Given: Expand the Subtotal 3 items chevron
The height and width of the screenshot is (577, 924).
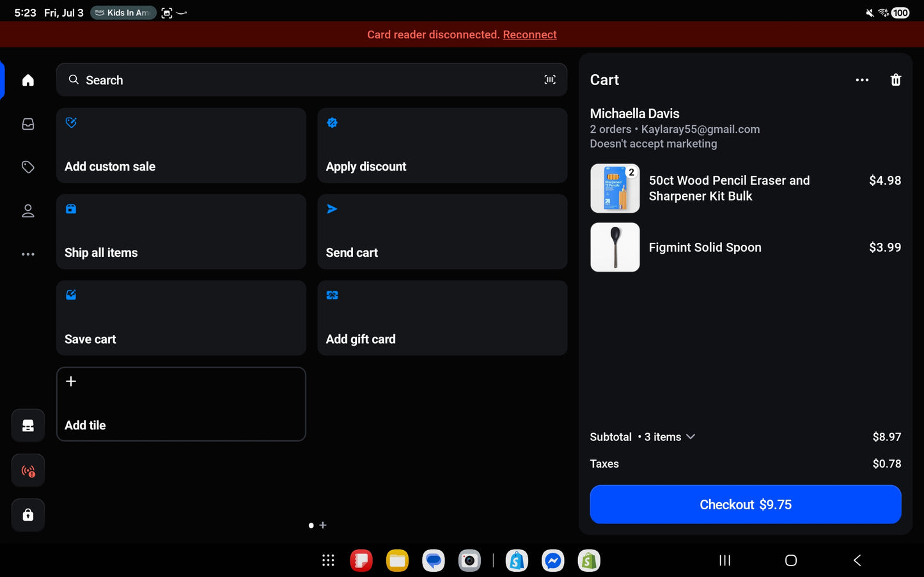Looking at the screenshot, I should [x=691, y=437].
